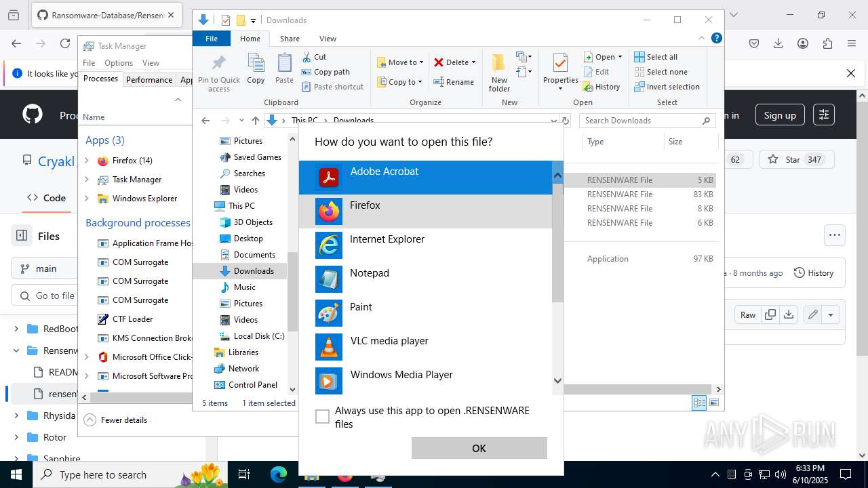This screenshot has width=868, height=488.
Task: Switch to the View ribbon tab
Action: pyautogui.click(x=328, y=39)
